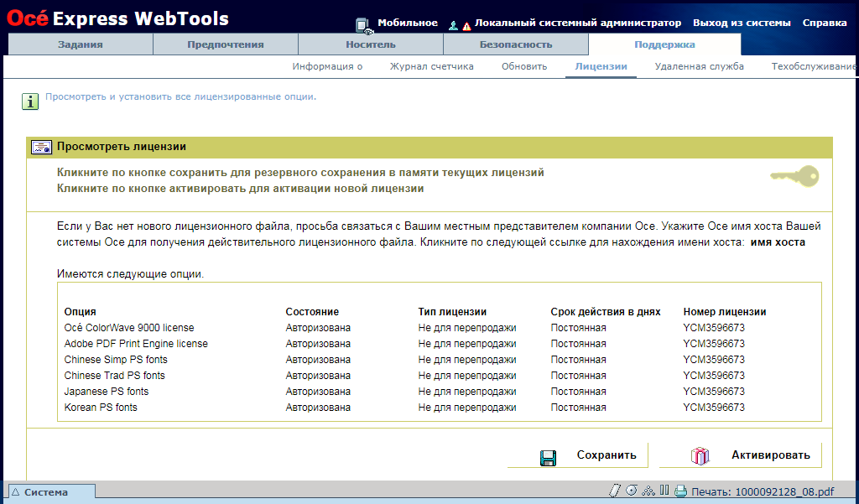Click the Имеются следующие опции text
Image resolution: width=859 pixels, height=504 pixels.
point(130,274)
